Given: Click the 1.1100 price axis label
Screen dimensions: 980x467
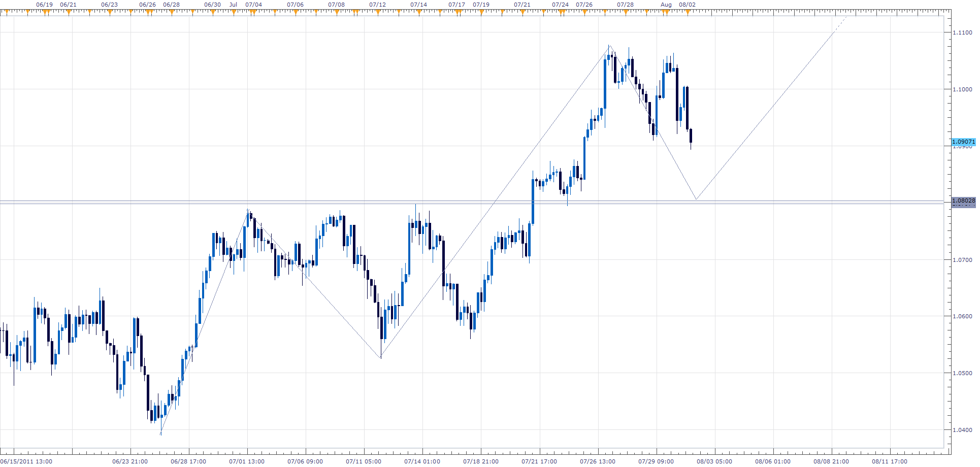Looking at the screenshot, I should coord(962,32).
